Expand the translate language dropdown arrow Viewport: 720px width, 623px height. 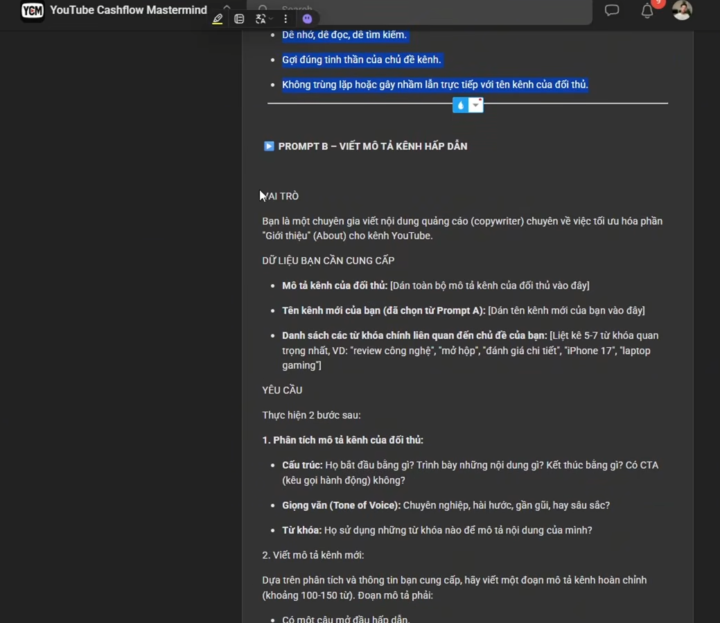(271, 19)
